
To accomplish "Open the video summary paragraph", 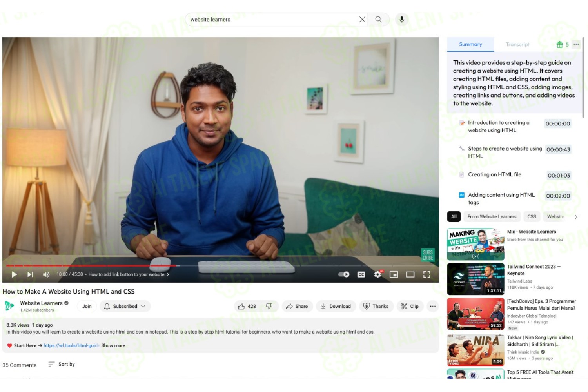I will tap(514, 83).
